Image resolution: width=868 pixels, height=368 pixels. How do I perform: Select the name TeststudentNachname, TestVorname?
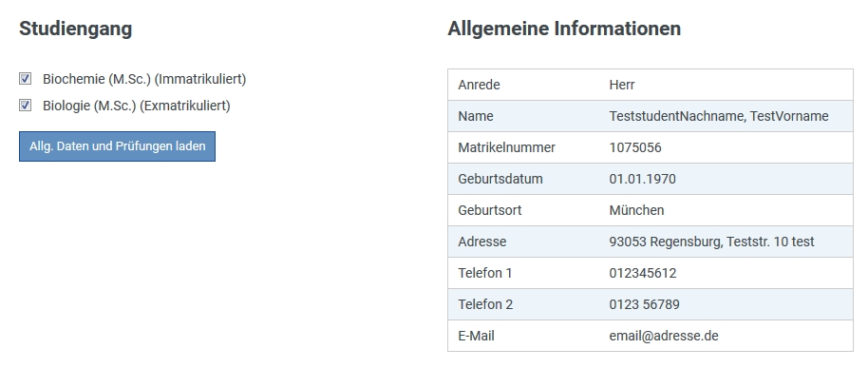719,116
